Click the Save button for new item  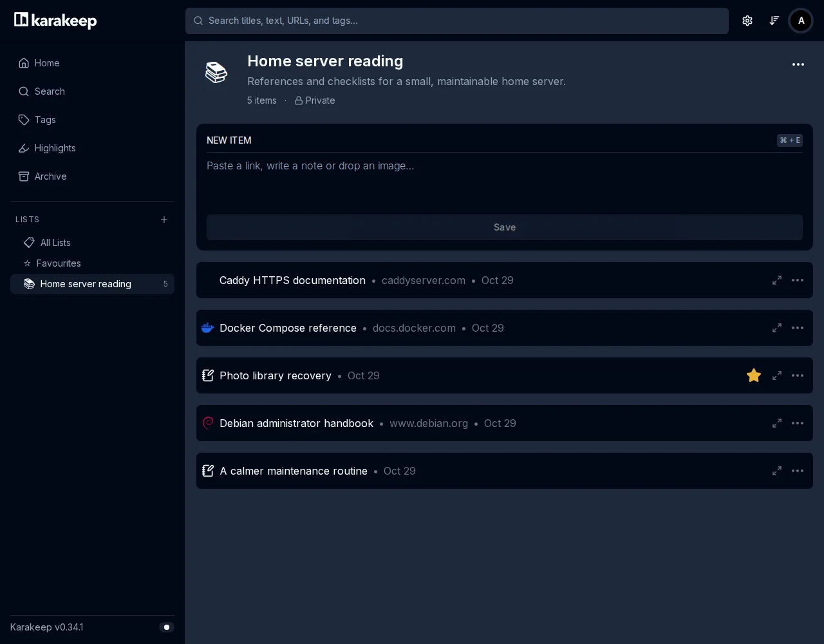tap(505, 227)
